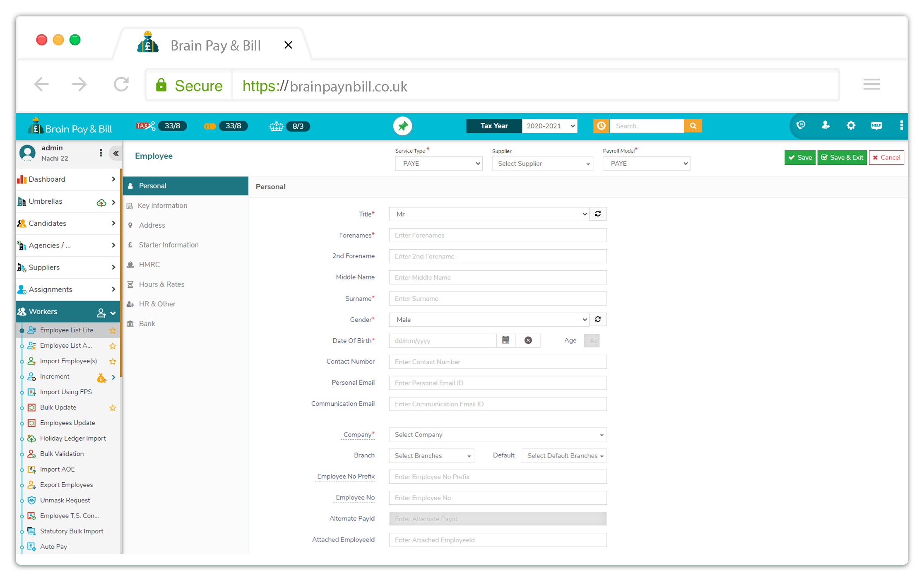Click the Brain Pay & Bill logo
This screenshot has height=583, width=924.
[70, 127]
